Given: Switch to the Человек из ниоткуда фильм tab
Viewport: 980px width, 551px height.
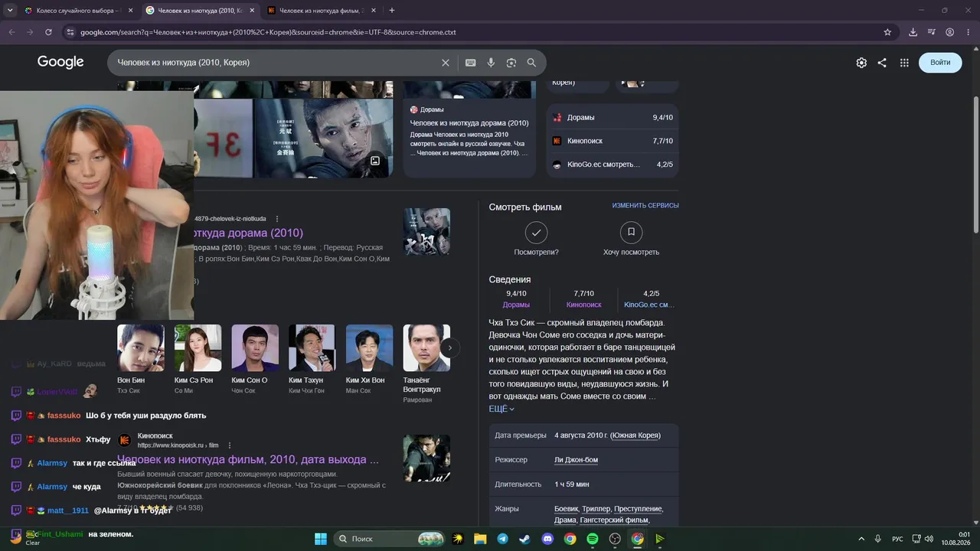Looking at the screenshot, I should (322, 11).
